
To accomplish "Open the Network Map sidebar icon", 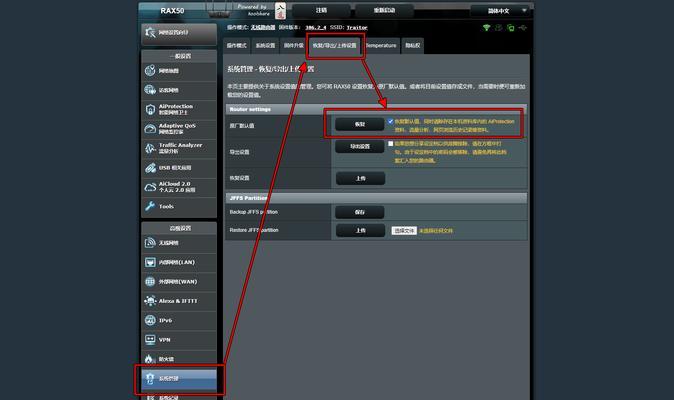I will tap(150, 70).
